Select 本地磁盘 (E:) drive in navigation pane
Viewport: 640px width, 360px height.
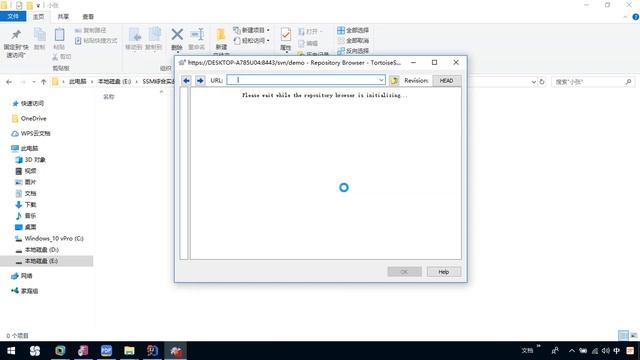pyautogui.click(x=41, y=261)
